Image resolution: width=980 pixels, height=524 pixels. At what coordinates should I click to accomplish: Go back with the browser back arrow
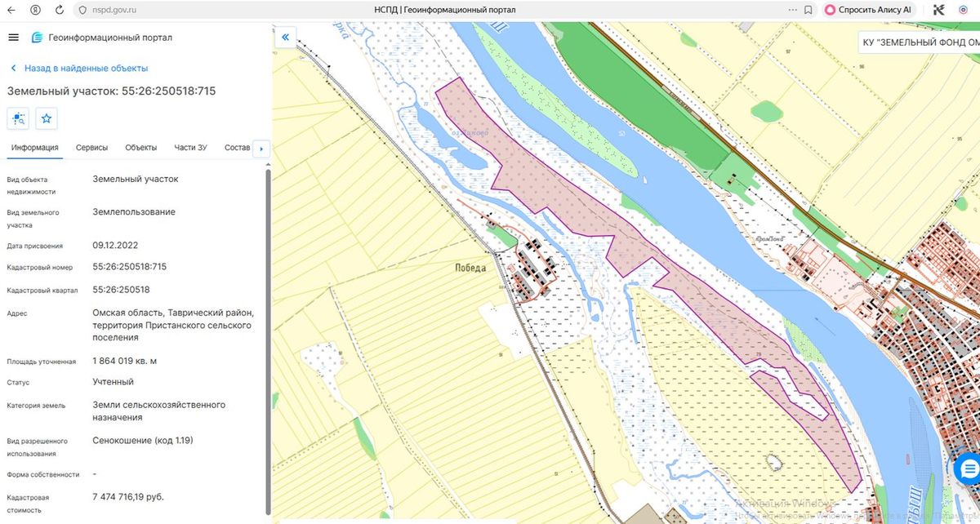(x=11, y=10)
